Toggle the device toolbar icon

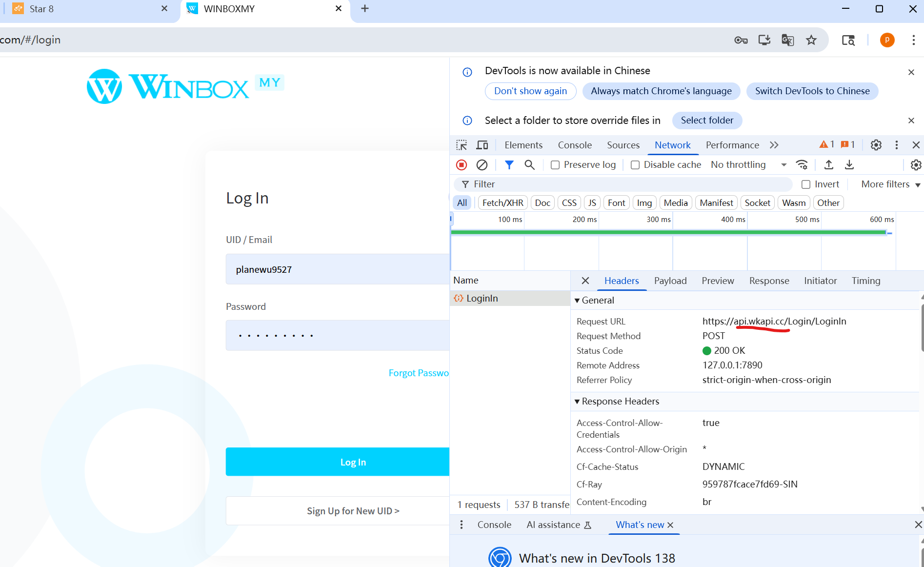coord(482,145)
